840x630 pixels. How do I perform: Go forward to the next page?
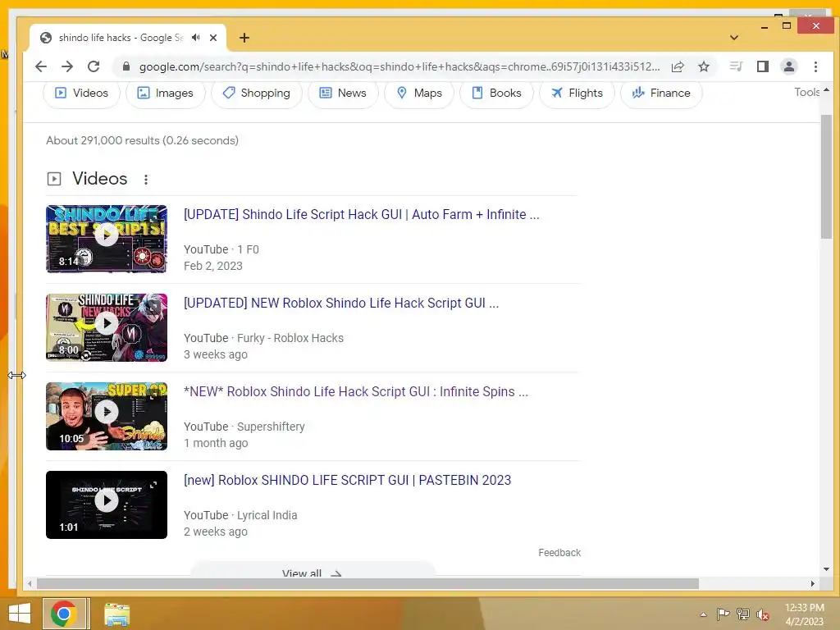coord(67,66)
